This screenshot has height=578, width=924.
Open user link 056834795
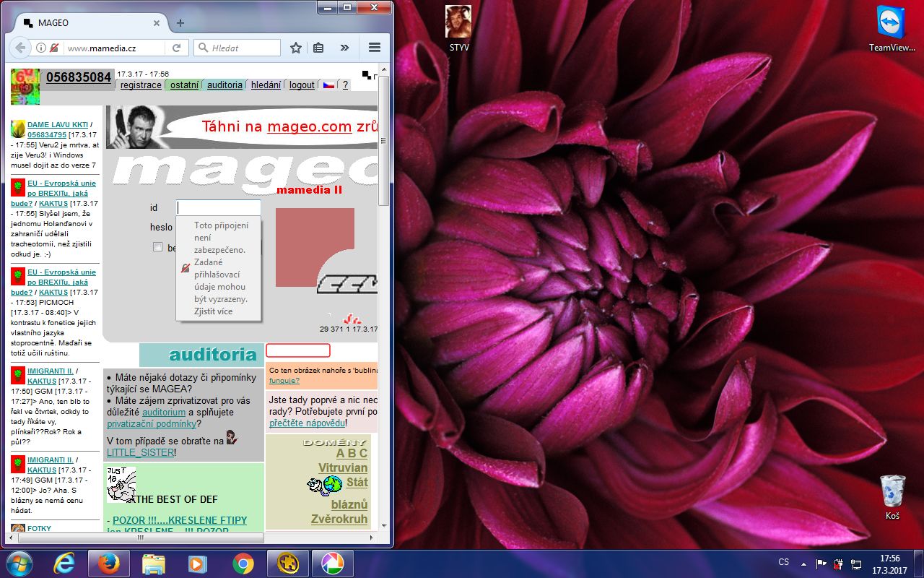[x=47, y=135]
